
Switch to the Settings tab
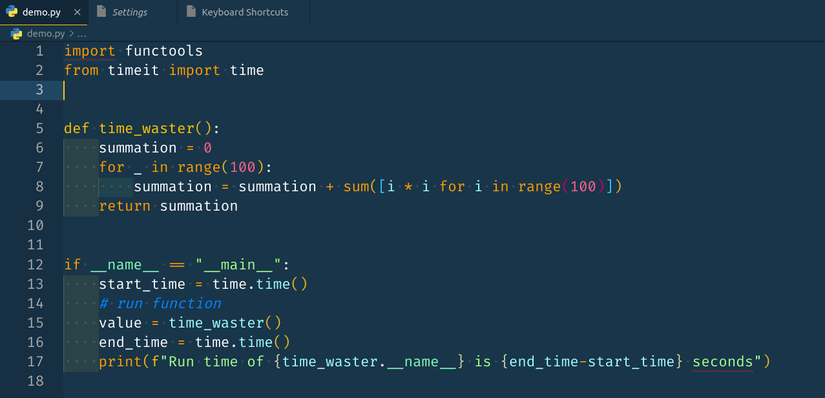(x=133, y=12)
